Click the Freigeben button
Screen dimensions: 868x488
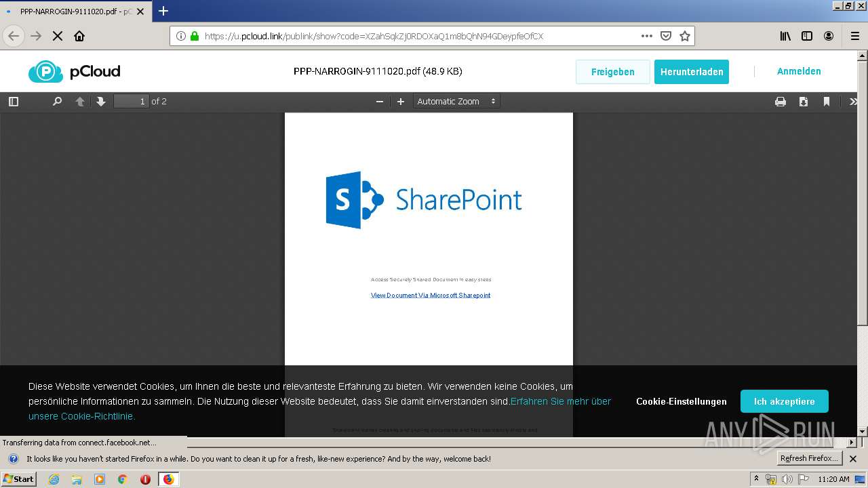(613, 72)
